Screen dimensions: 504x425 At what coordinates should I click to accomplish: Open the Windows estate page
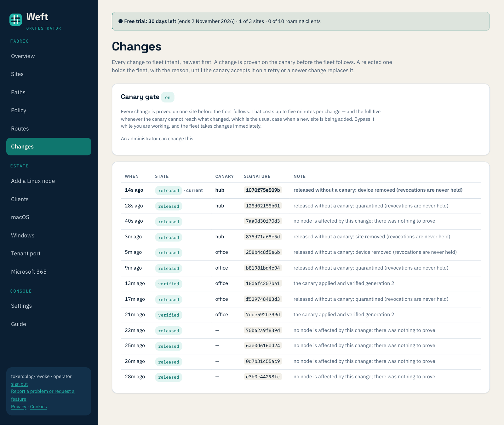point(49,236)
